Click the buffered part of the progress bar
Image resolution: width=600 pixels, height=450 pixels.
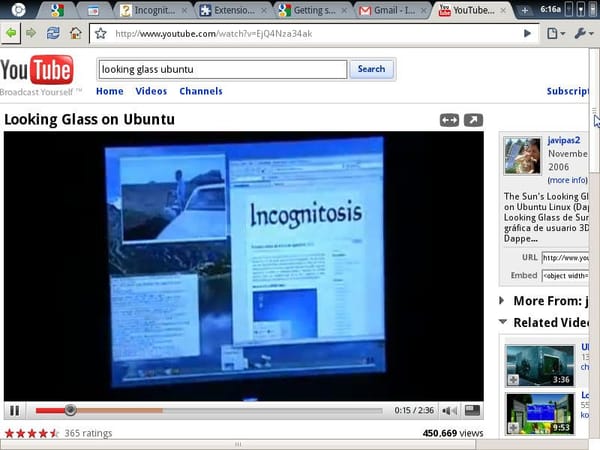point(120,411)
